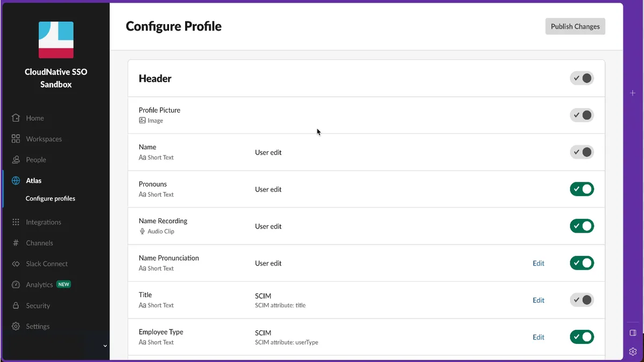Click the CloudNative SSO Sandbox logo
Viewport: 644px width, 362px height.
pyautogui.click(x=56, y=40)
